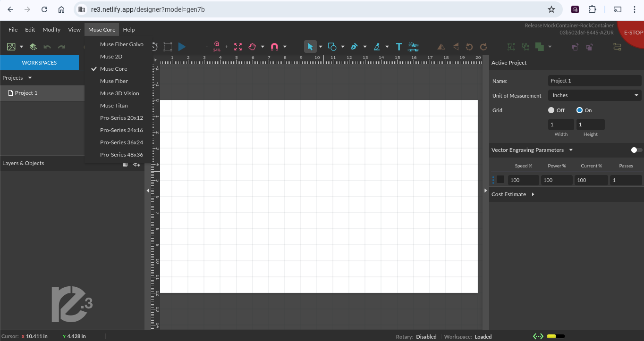Viewport: 644px width, 341px height.
Task: Open the Modify menu
Action: point(51,29)
